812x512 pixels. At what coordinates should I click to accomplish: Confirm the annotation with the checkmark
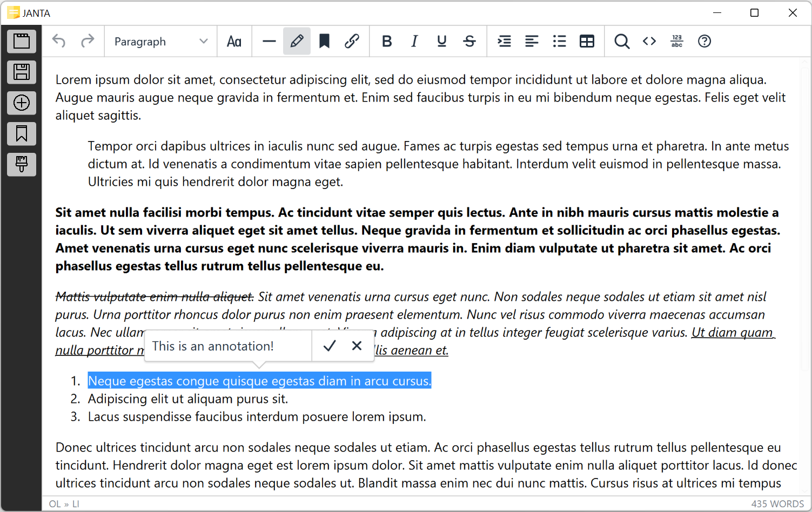click(x=330, y=346)
